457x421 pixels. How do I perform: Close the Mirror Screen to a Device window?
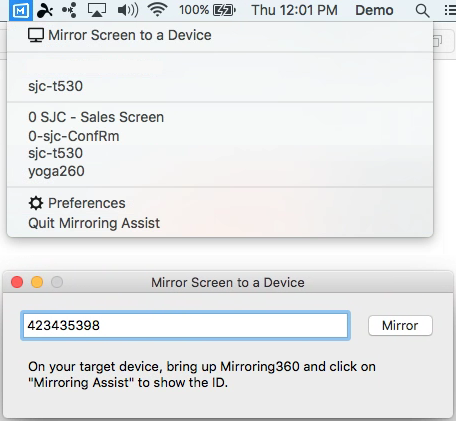[17, 282]
